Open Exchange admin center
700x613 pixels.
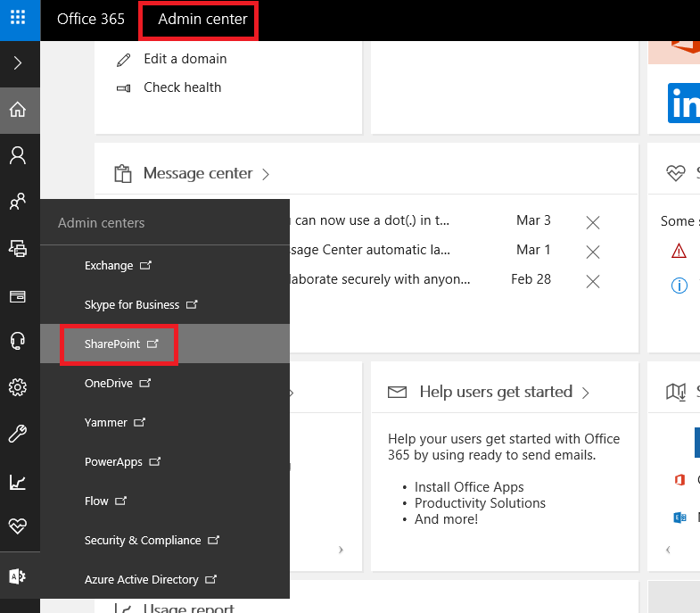[x=118, y=265]
